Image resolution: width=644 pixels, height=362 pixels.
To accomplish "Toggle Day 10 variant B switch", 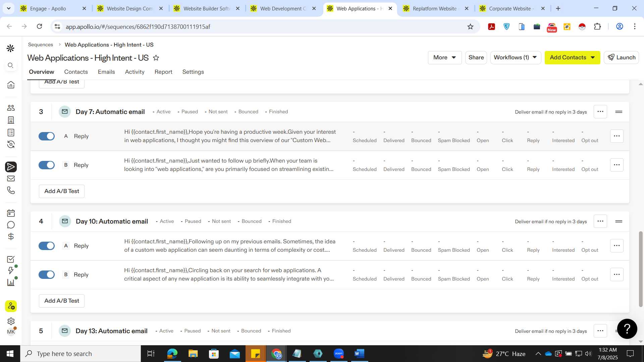I will coord(47,275).
